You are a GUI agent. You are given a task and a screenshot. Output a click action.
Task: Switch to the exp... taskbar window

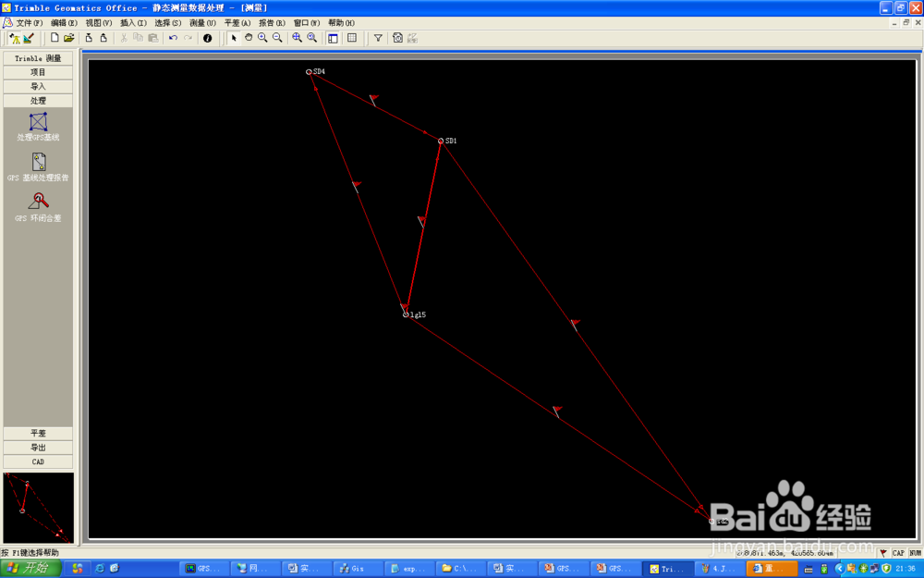tap(408, 569)
